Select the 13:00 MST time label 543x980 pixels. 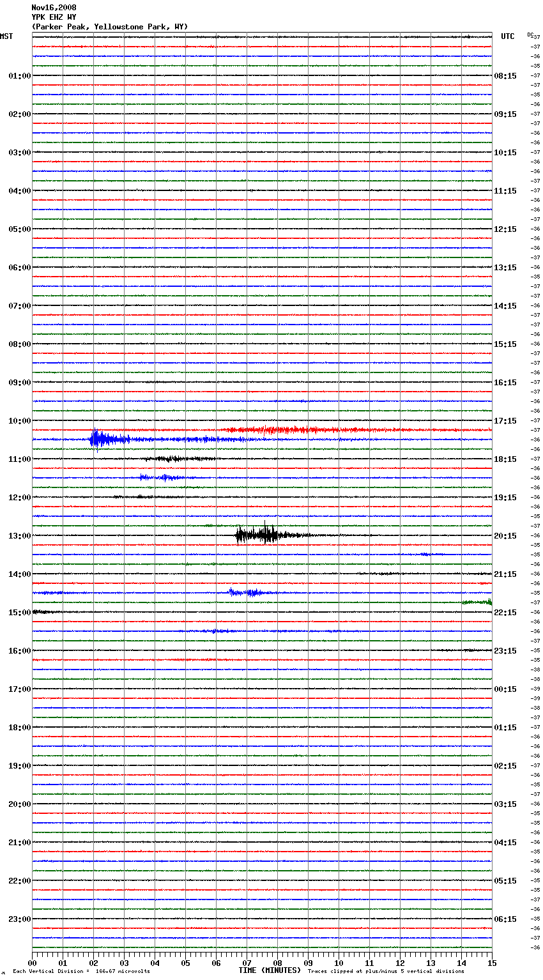[19, 536]
